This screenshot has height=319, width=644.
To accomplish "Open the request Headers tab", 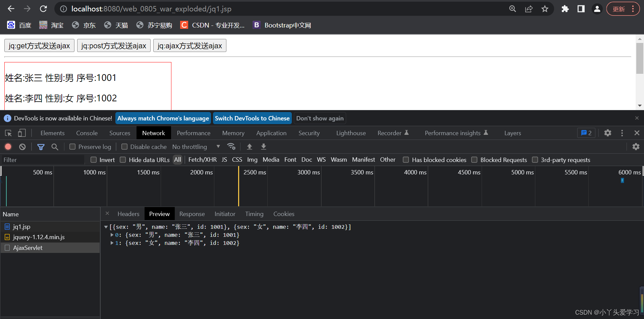I will tap(128, 214).
